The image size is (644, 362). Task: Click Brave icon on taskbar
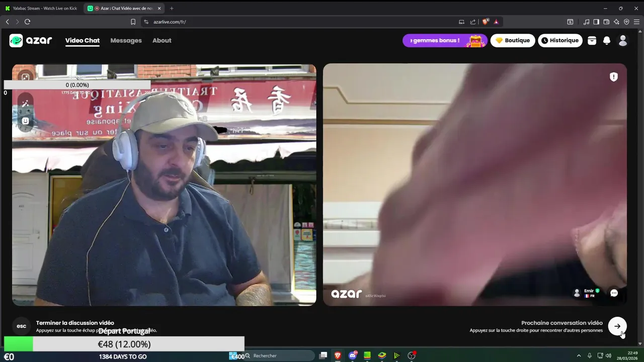pyautogui.click(x=338, y=355)
